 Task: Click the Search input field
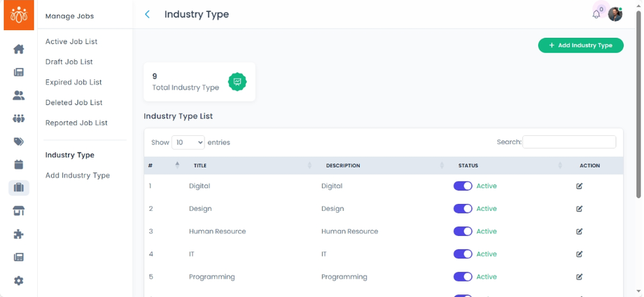[569, 142]
